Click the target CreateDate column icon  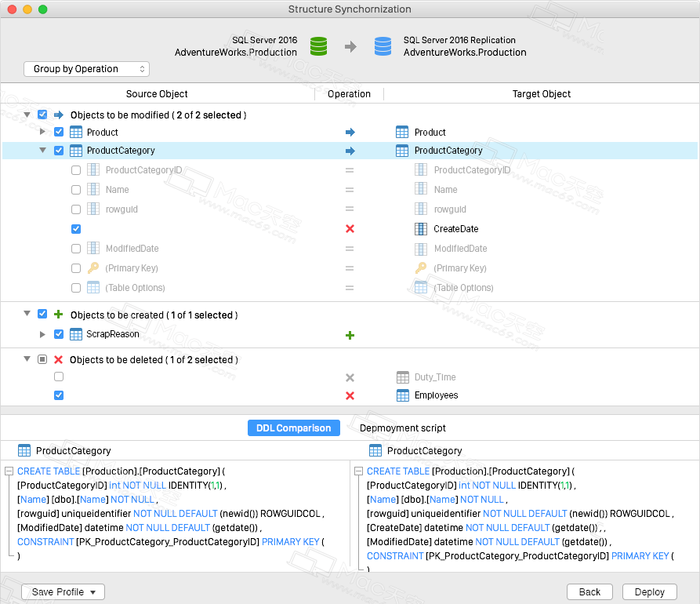pos(420,229)
